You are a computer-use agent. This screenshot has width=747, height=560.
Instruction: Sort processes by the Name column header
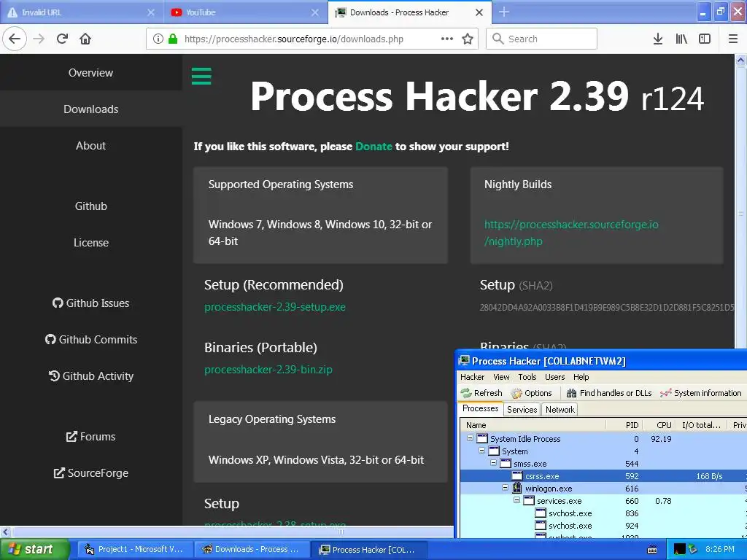tap(533, 425)
